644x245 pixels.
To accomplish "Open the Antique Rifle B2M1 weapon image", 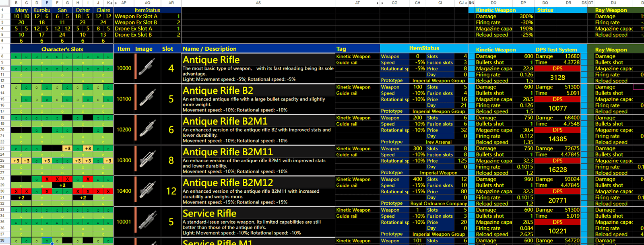I will click(147, 129).
